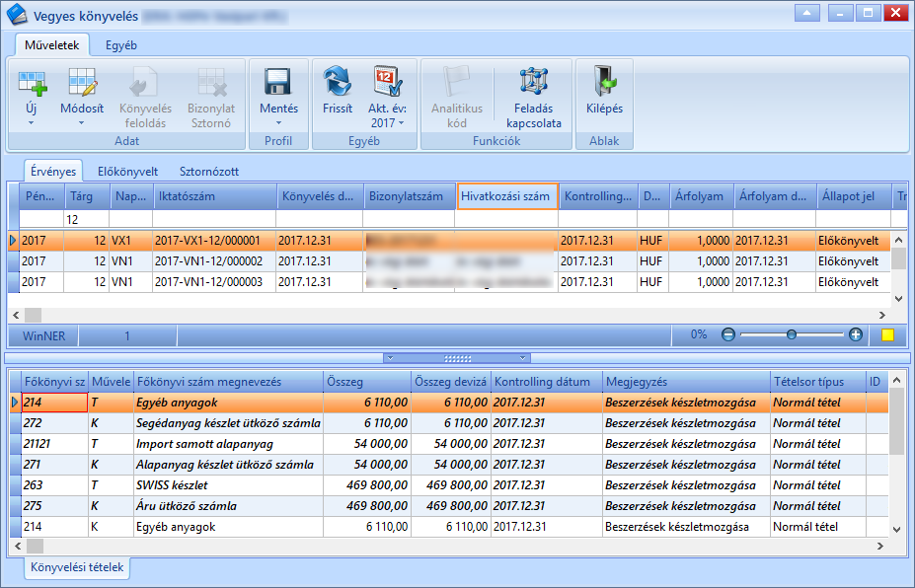The image size is (915, 588).
Task: Sort by the Iktatószám column header
Action: (215, 196)
